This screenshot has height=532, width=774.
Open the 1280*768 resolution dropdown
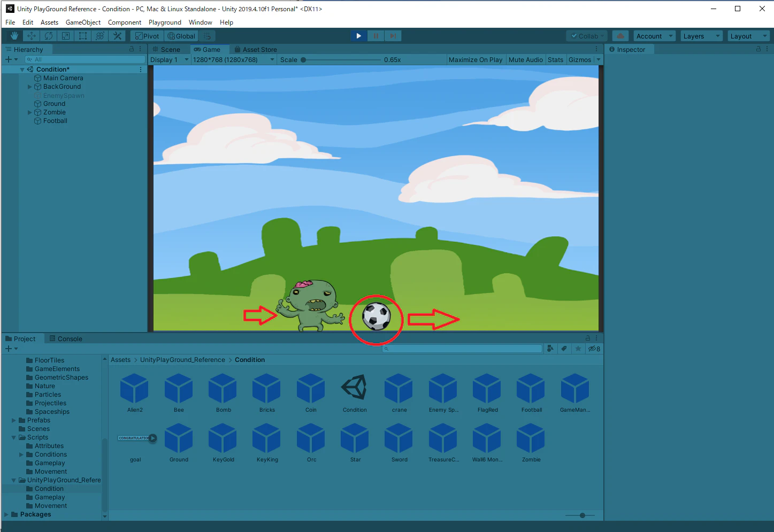[234, 60]
